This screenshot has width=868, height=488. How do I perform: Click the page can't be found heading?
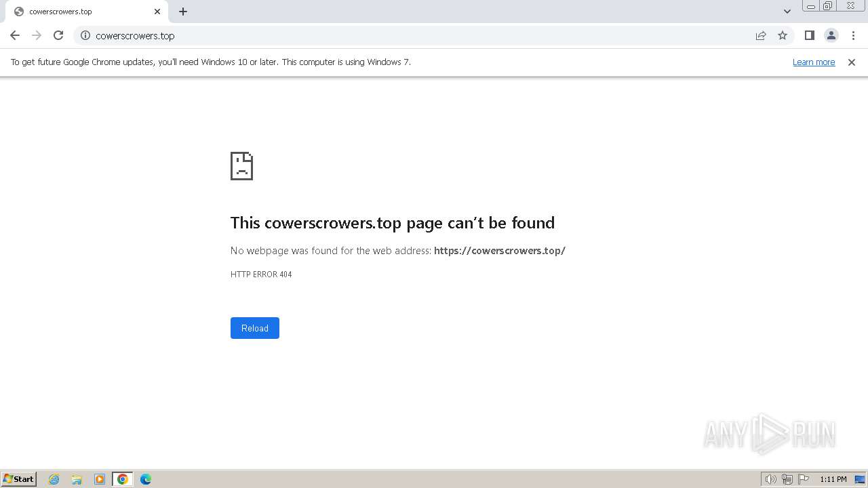coord(393,223)
